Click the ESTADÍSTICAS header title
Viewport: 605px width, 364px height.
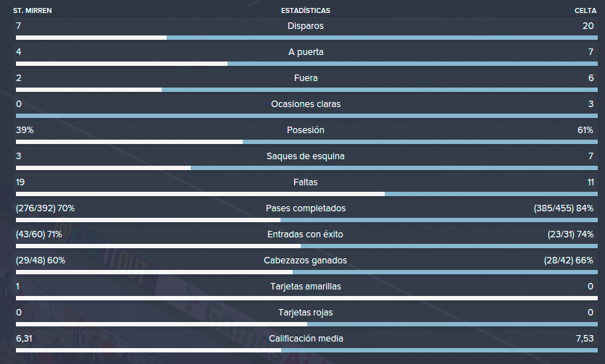305,11
